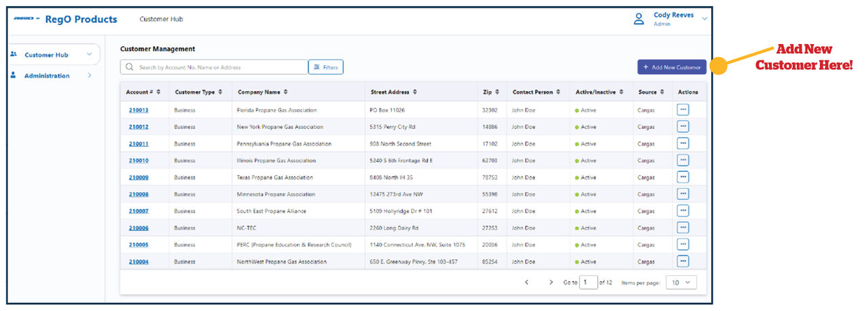868x311 pixels.
Task: Expand the Administration sidebar section
Action: coord(90,75)
